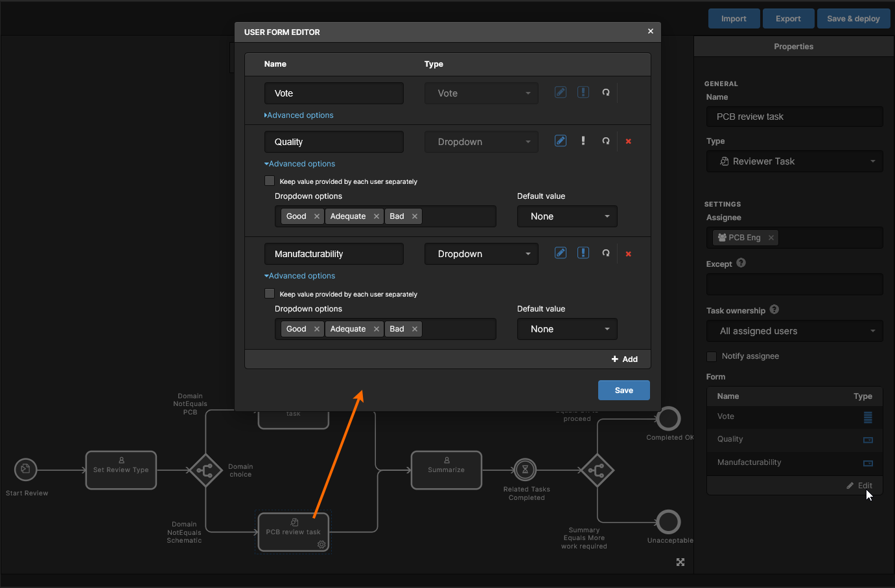Click the Manufacturability name input field
Screen dimensions: 895x588
click(334, 254)
